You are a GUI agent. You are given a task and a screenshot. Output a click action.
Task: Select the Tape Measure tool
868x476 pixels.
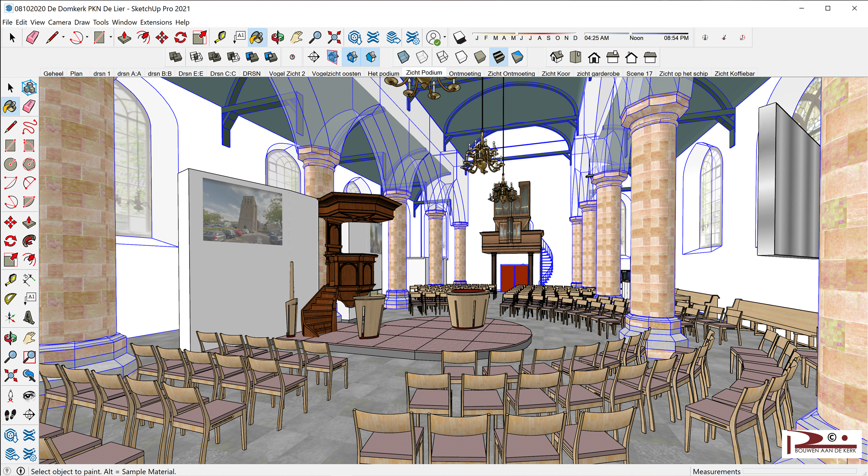pos(220,38)
